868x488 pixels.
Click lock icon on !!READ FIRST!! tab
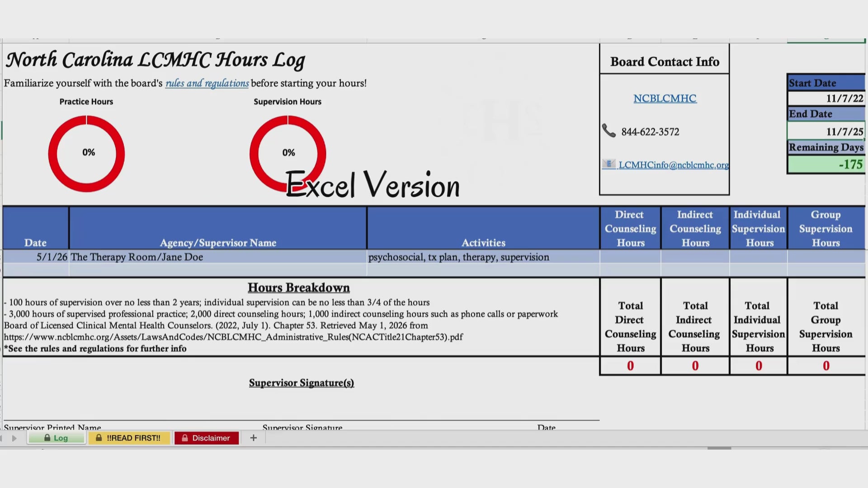click(99, 438)
